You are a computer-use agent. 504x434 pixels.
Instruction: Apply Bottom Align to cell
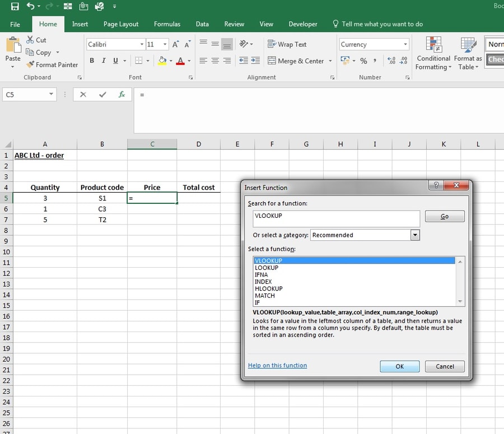click(x=227, y=44)
